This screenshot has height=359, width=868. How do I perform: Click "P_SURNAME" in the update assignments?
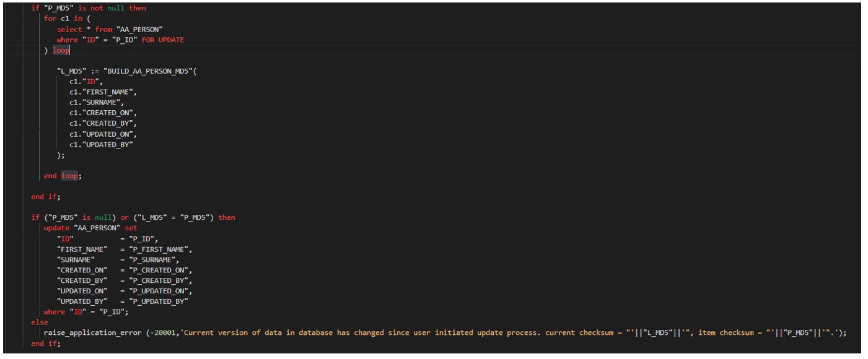click(x=152, y=260)
